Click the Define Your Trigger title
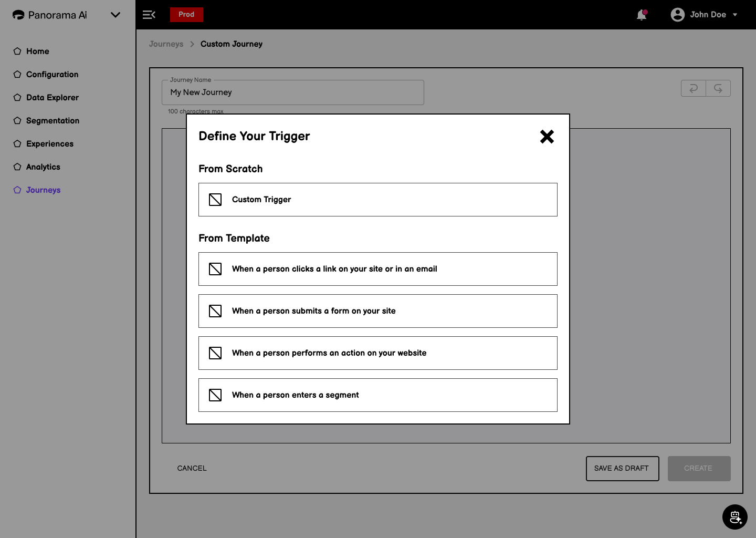 point(254,136)
